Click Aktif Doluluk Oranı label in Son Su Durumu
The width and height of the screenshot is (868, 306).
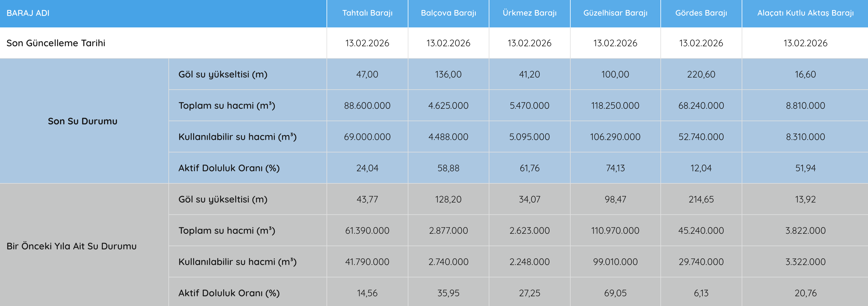(229, 168)
